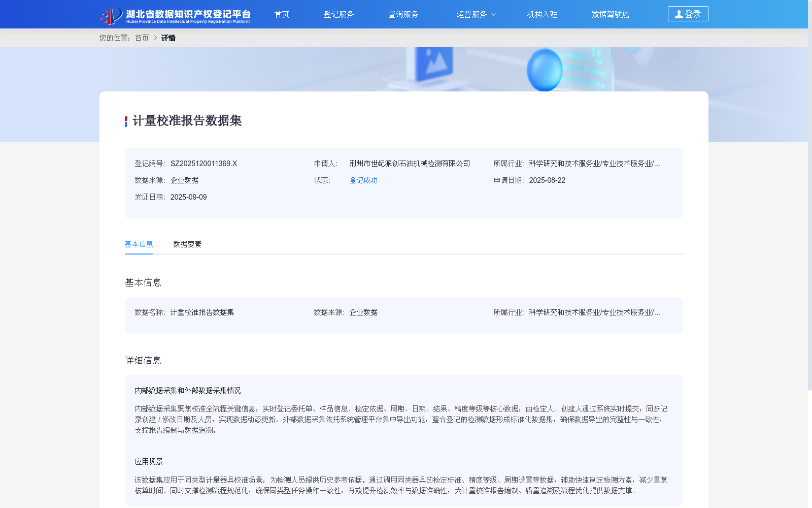Screen dimensions: 812x508
Task: Click the 应用场景 subheading
Action: pos(149,462)
